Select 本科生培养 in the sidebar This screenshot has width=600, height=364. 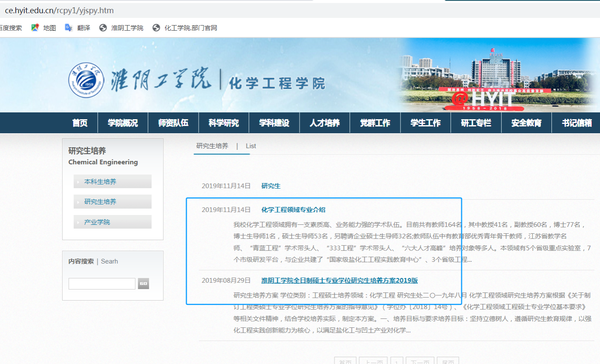[100, 181]
